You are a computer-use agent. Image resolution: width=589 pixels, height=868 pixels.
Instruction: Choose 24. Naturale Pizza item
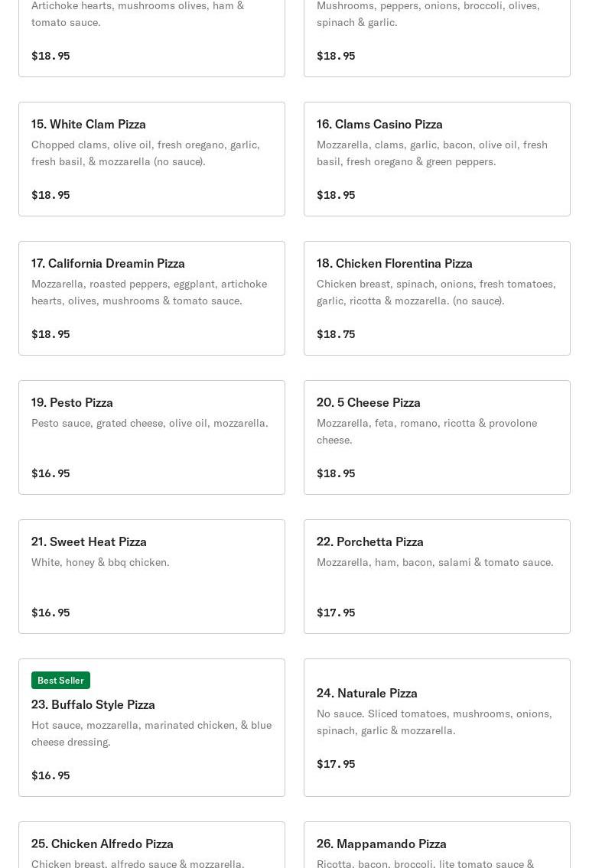pos(437,727)
